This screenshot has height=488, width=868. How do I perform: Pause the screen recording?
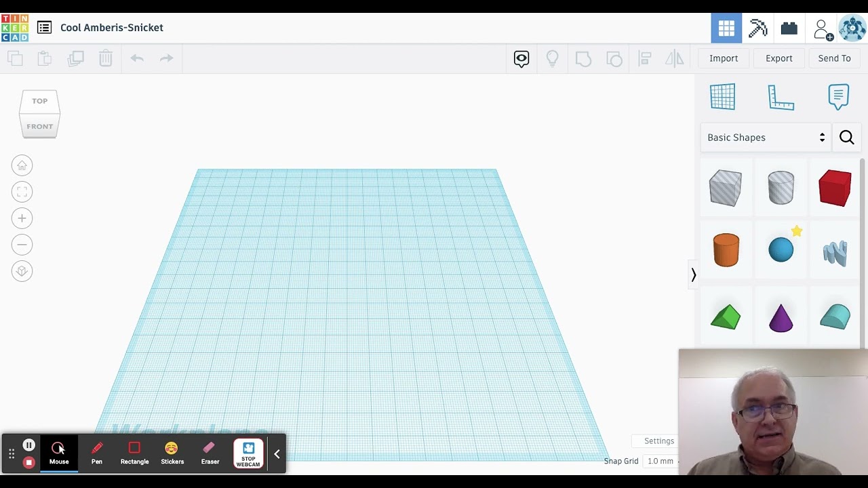click(x=28, y=445)
